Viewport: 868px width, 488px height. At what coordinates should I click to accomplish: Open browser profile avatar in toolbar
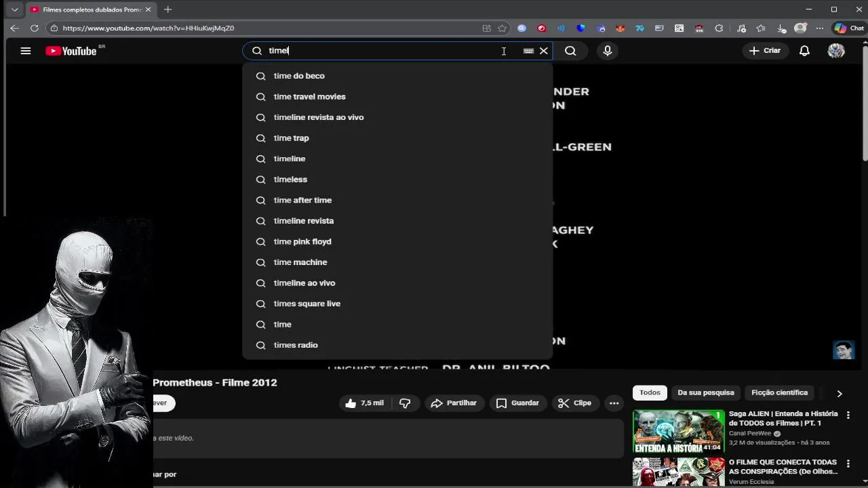(800, 28)
